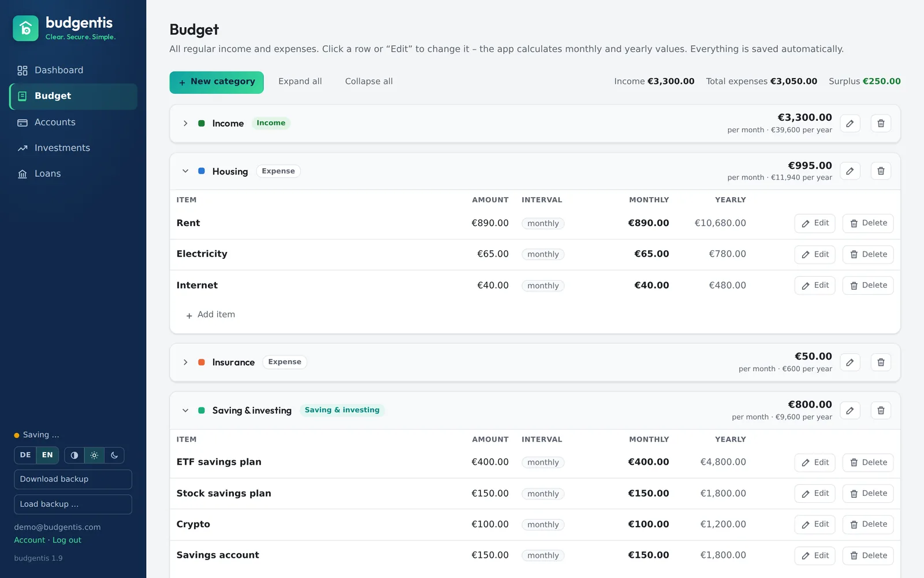The width and height of the screenshot is (924, 578).
Task: Switch language to EN
Action: click(47, 455)
